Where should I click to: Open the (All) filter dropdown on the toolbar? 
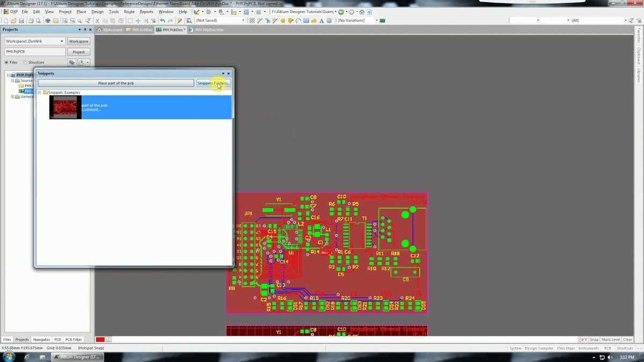click(625, 20)
